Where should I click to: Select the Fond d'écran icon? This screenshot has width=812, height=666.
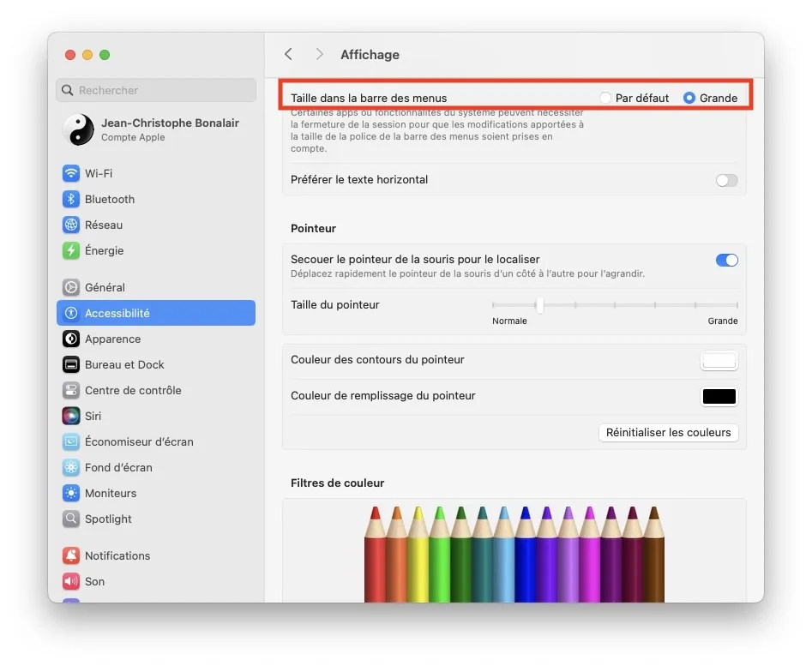(x=71, y=467)
